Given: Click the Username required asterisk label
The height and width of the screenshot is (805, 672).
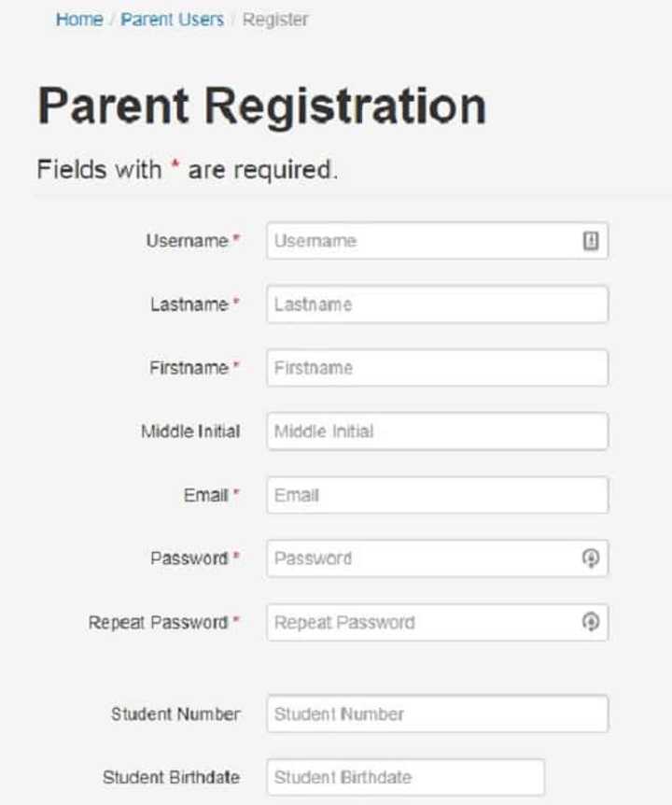Looking at the screenshot, I should point(236,236).
